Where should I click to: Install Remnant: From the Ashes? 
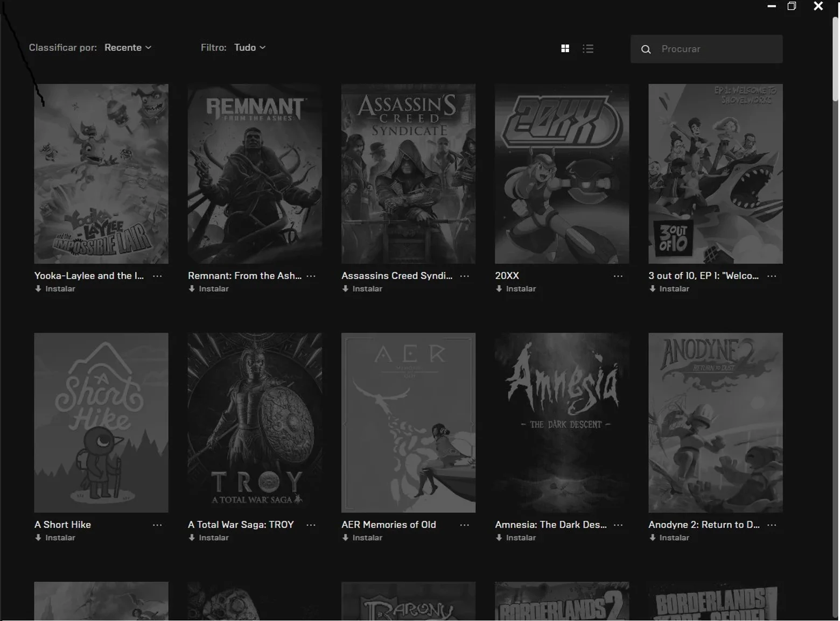(x=208, y=289)
